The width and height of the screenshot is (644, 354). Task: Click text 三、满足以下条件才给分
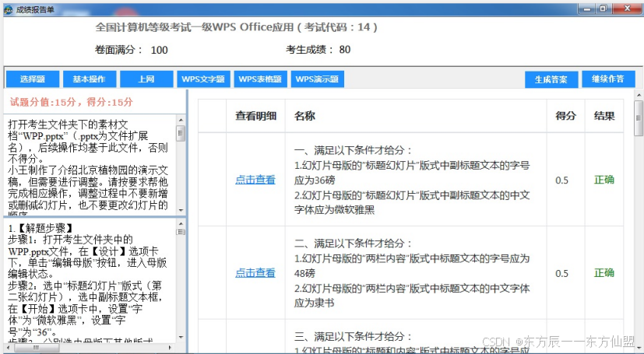pos(354,336)
